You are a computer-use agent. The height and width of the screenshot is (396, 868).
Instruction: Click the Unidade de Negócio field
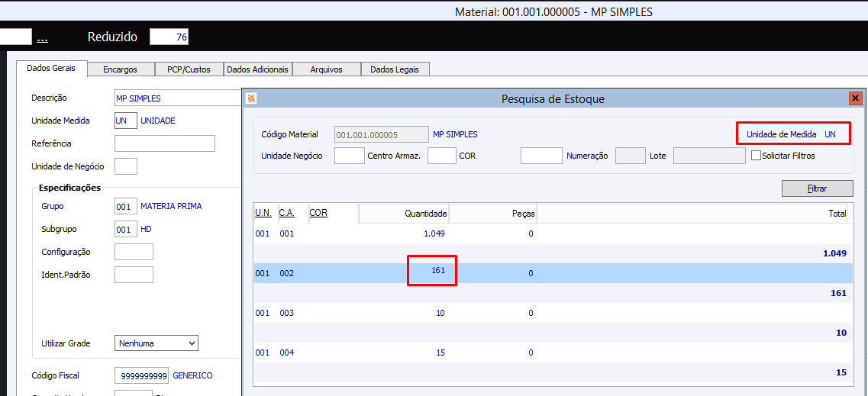(126, 166)
